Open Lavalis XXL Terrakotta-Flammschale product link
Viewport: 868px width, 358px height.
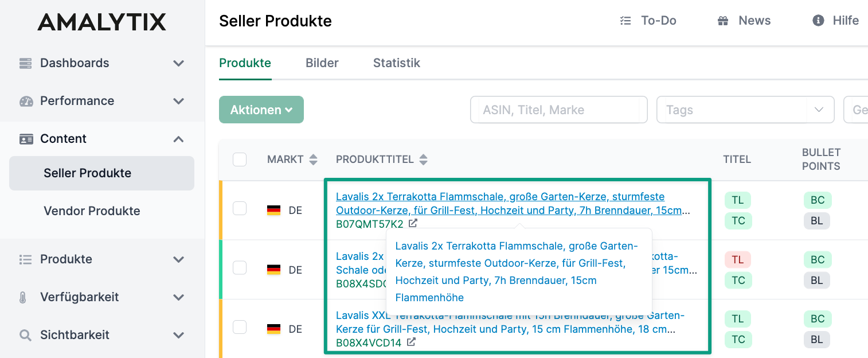pos(510,322)
